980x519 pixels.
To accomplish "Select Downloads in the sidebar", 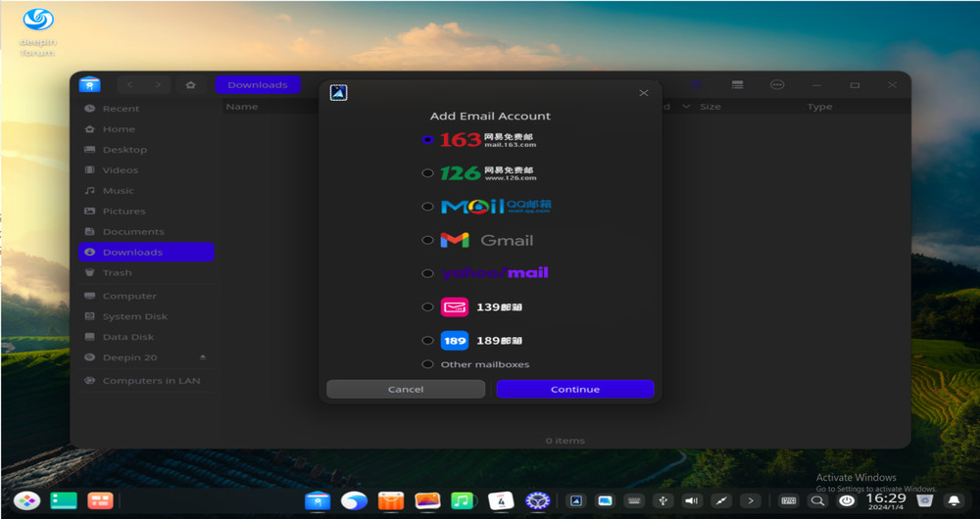I will tap(146, 253).
